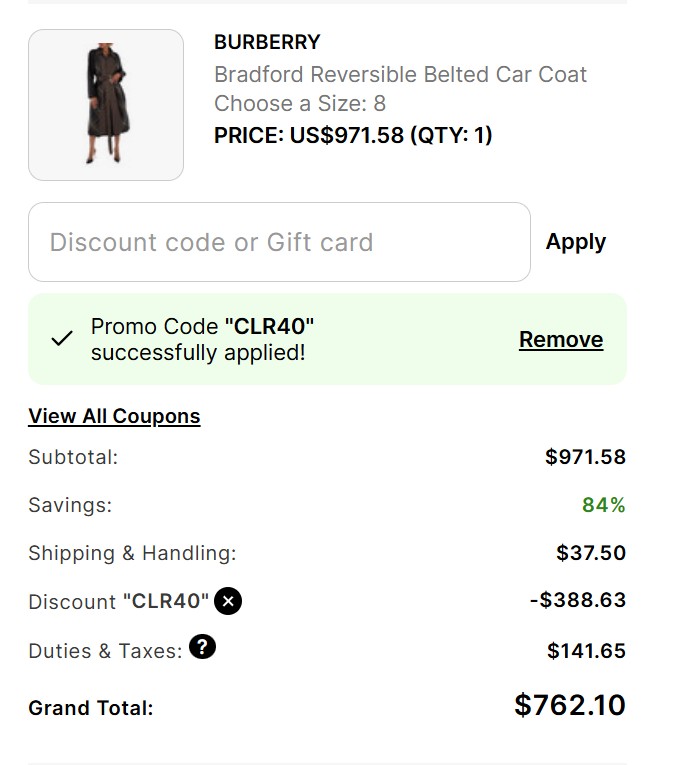Focus the Discount code or Gift card field
Viewport: 697px width, 765px height.
point(279,242)
